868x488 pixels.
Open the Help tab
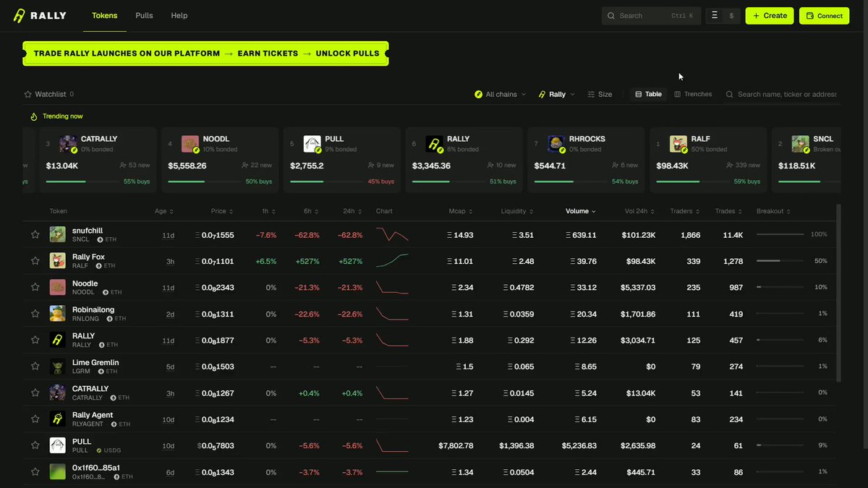click(179, 15)
